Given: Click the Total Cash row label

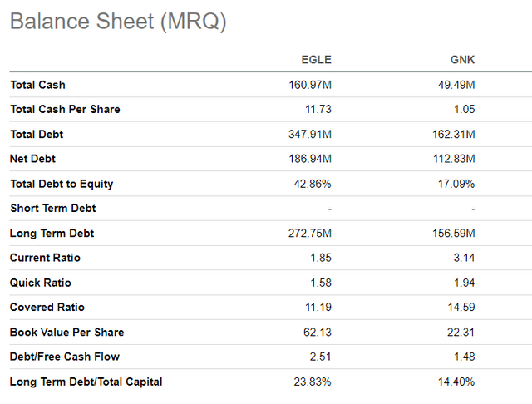Looking at the screenshot, I should click(37, 85).
